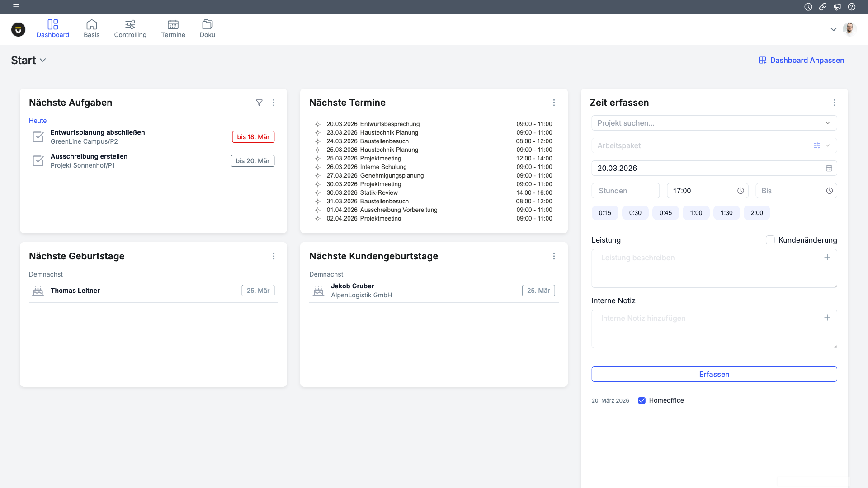This screenshot has height=488, width=868.
Task: Click the filter icon in Nächste Aufgaben
Action: 259,103
